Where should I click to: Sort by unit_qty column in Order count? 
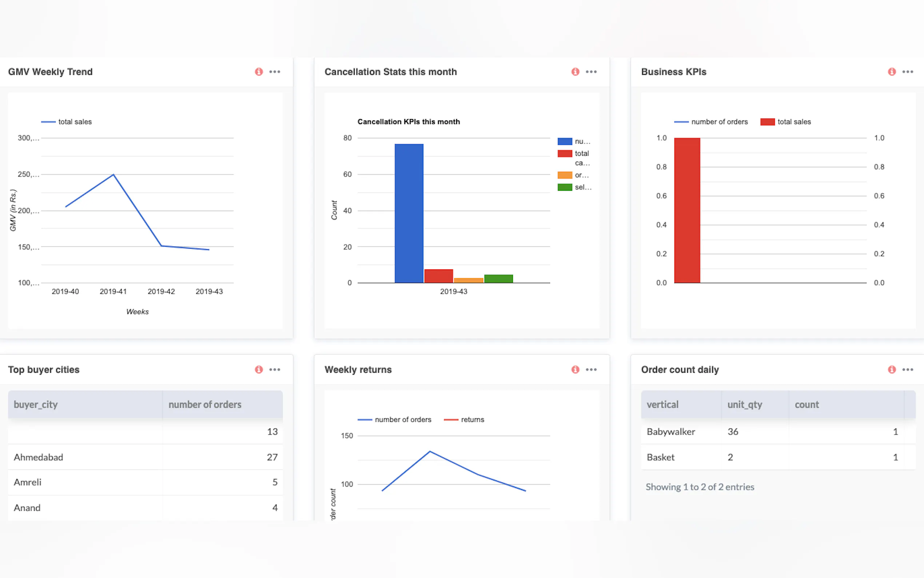pyautogui.click(x=744, y=404)
